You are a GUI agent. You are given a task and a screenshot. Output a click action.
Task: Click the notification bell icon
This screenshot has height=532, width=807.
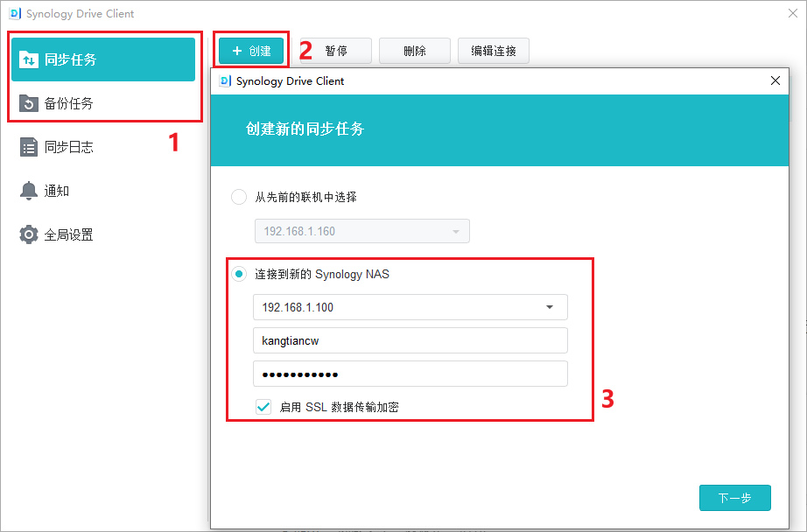(29, 191)
